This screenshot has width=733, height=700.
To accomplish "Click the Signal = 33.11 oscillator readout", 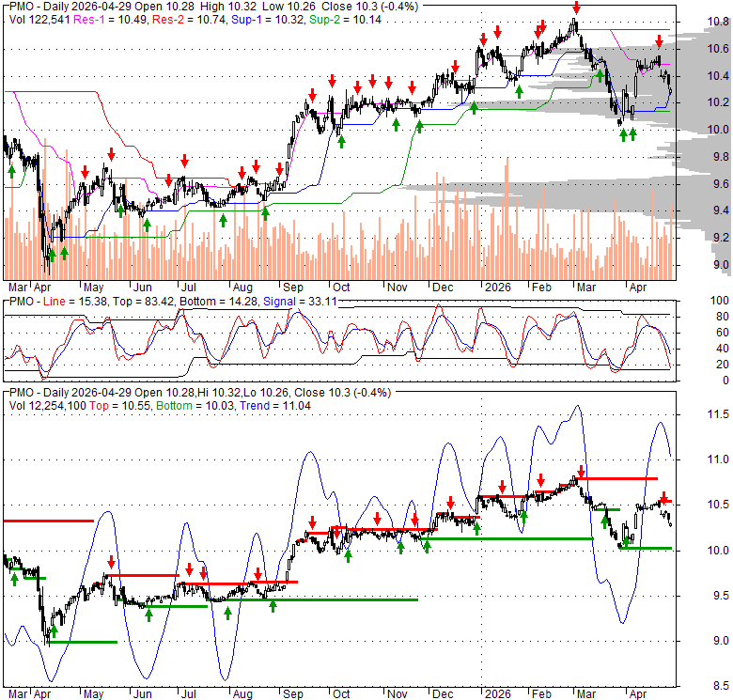I will 300,302.
